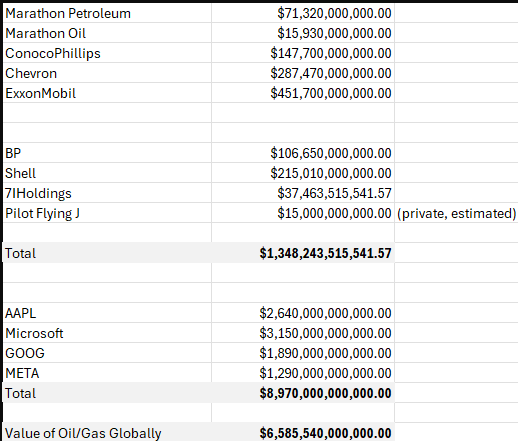Click Shell's $215,010,000,000.00 cell
The height and width of the screenshot is (441, 518).
pos(303,173)
